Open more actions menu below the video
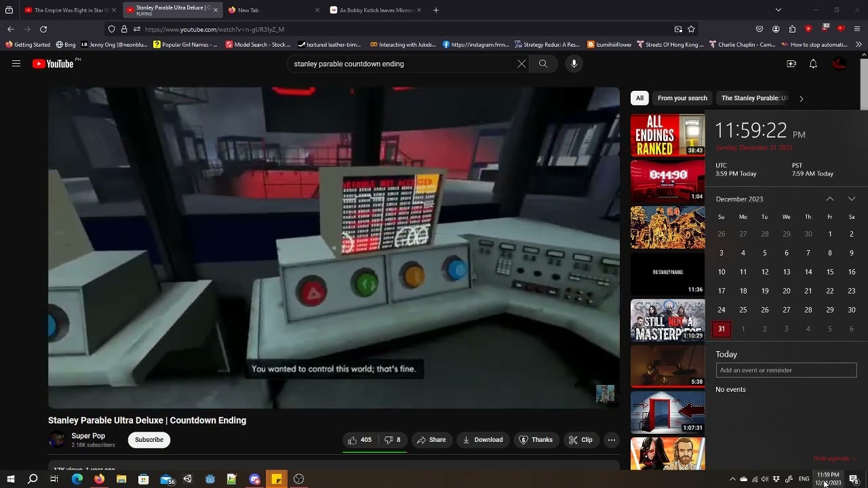The image size is (868, 488). 612,440
